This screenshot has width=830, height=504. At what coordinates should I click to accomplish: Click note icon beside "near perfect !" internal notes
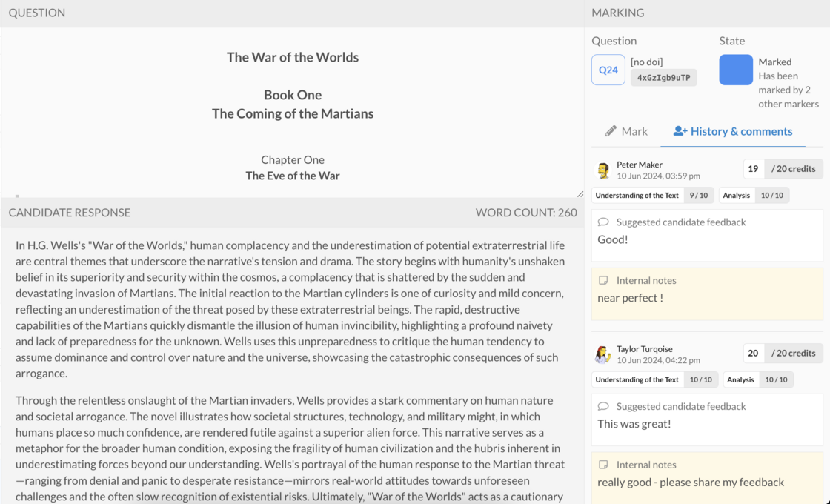(x=603, y=280)
